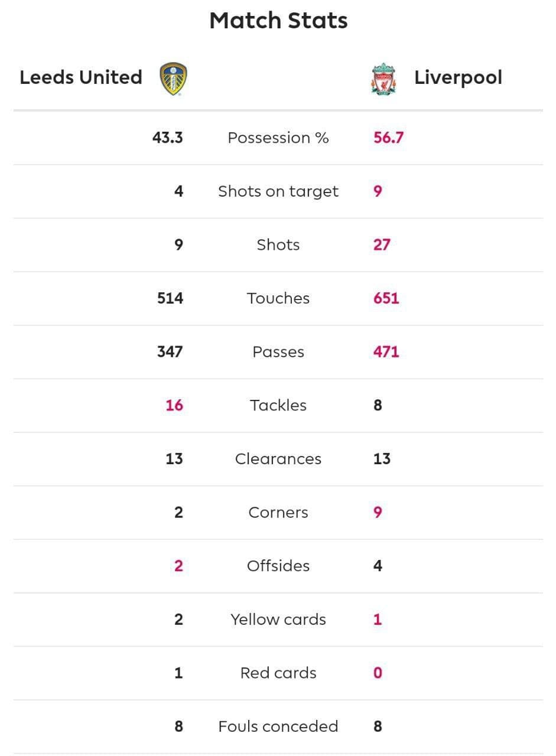The image size is (556, 756).
Task: Click Liverpool's 651 touches value
Action: coord(386,298)
